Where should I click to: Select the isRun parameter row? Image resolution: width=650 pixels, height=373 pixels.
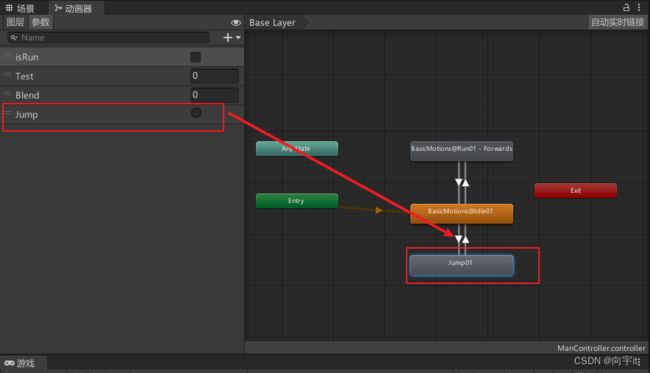122,57
